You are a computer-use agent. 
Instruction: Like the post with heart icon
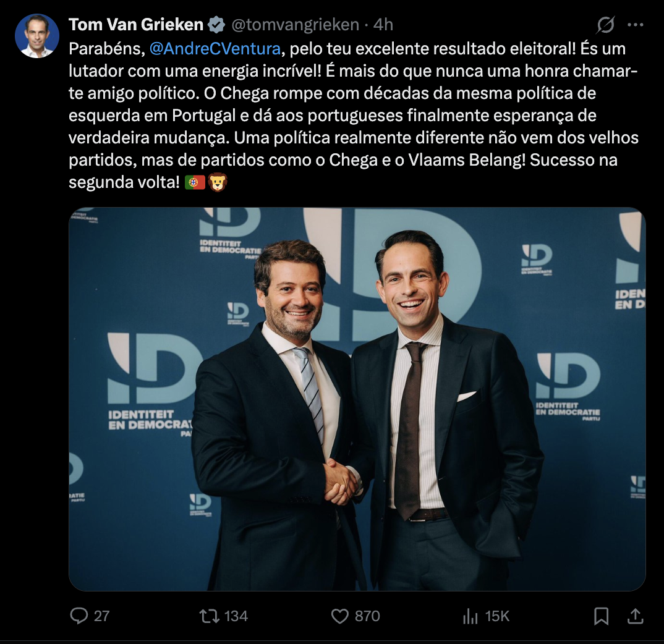339,616
